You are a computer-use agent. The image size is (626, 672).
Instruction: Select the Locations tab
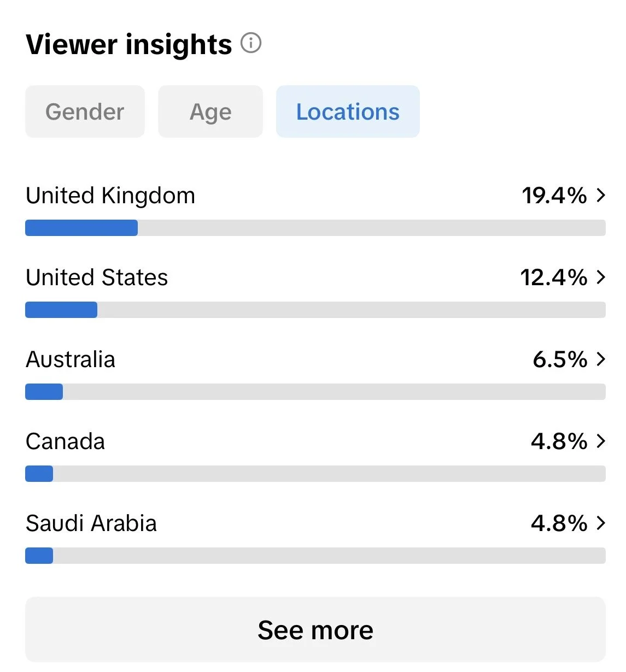coord(348,111)
